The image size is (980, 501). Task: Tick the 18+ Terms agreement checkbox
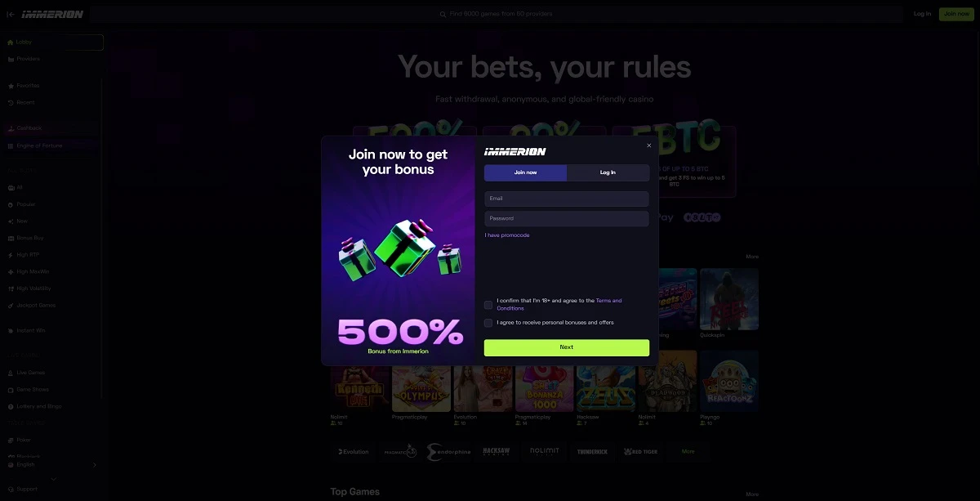488,305
